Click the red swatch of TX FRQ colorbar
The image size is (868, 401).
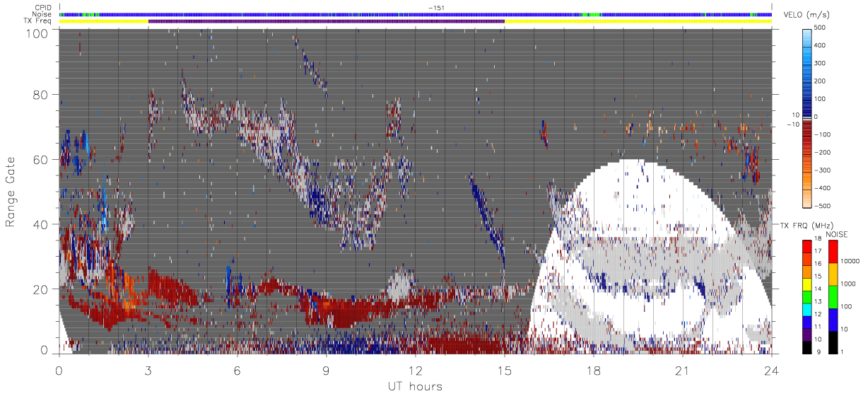(807, 245)
